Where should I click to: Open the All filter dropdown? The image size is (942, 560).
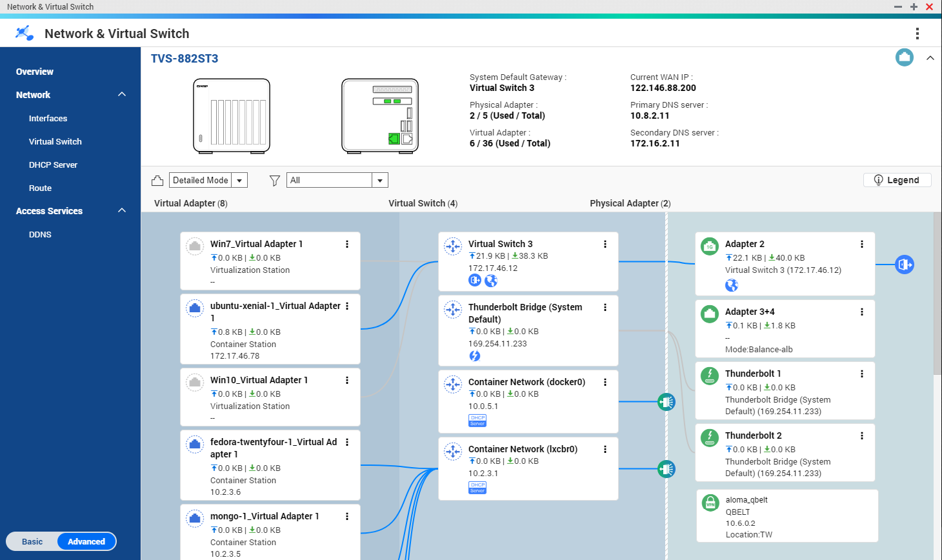click(x=337, y=181)
